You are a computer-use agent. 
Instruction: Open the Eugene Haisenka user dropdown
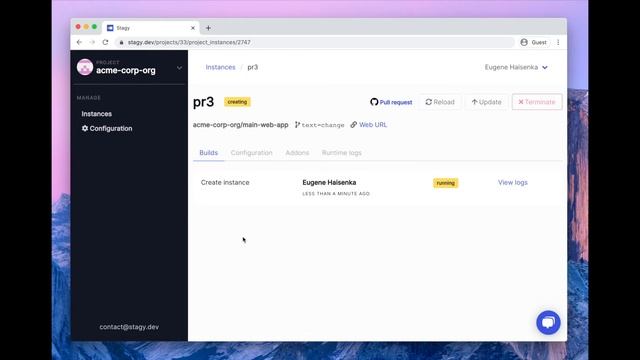516,67
